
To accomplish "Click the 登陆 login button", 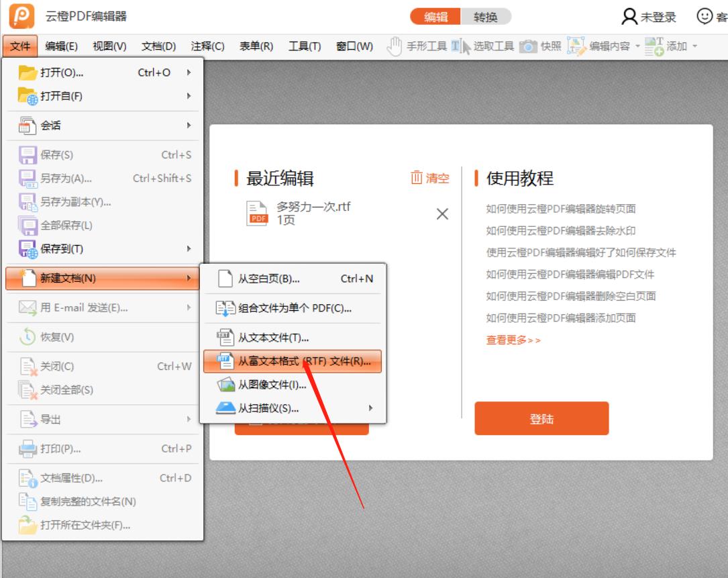I will pos(541,418).
